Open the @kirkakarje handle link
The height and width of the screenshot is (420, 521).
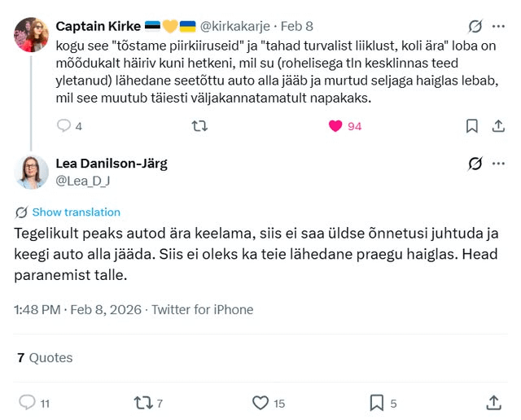236,26
